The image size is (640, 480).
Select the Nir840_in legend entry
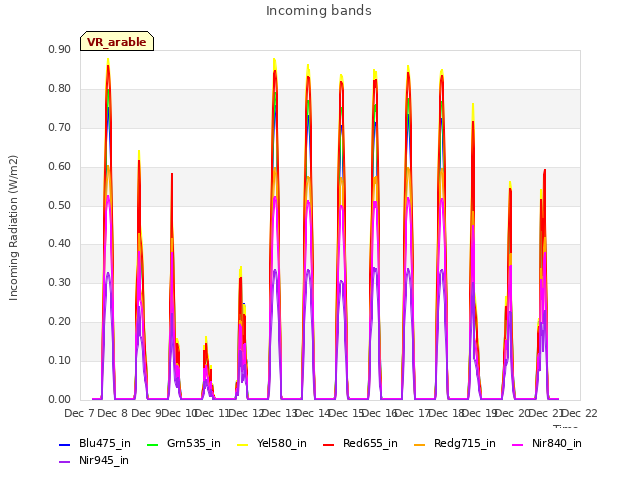pyautogui.click(x=547, y=443)
